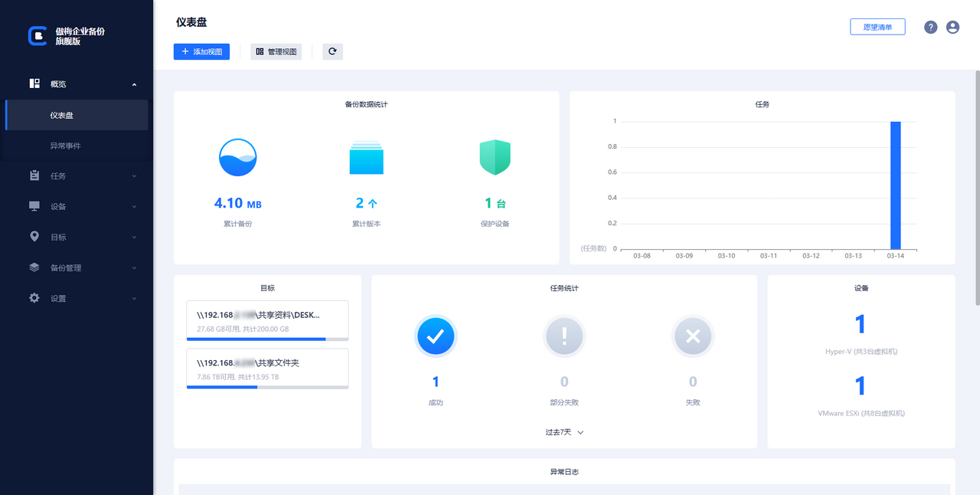Expand the 任务 sidebar section

[x=135, y=175]
